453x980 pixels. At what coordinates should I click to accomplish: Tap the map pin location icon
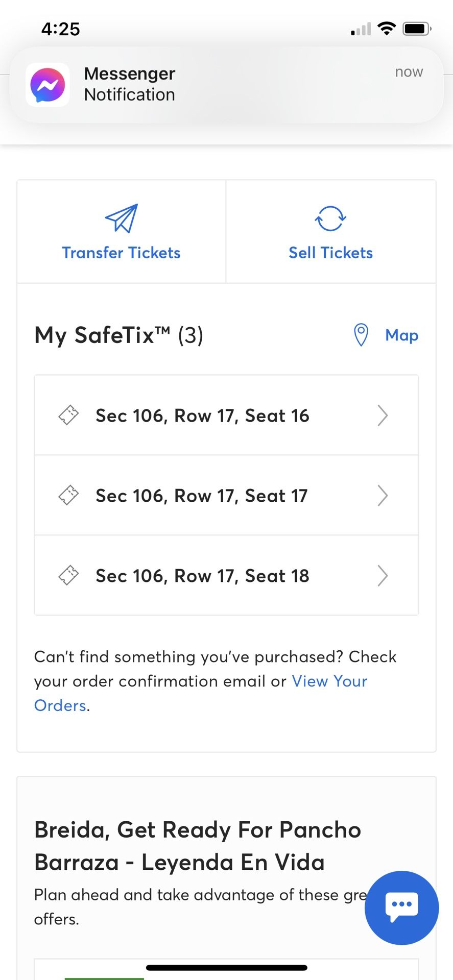point(361,335)
